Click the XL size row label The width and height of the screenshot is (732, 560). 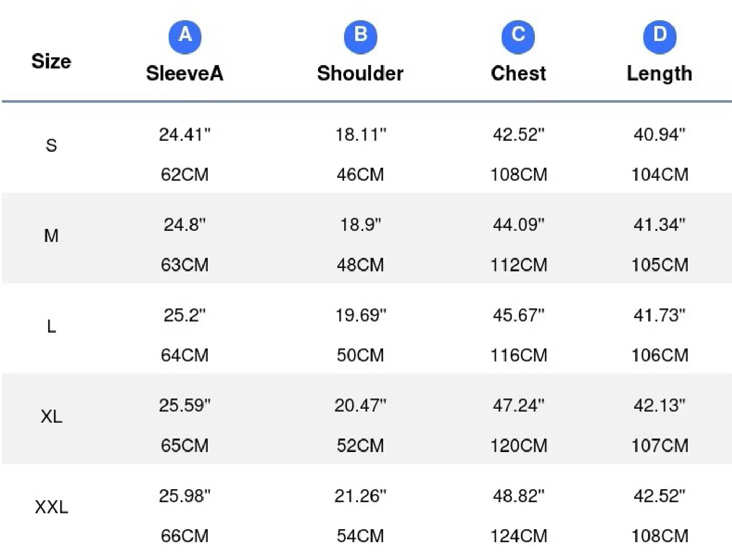point(51,416)
